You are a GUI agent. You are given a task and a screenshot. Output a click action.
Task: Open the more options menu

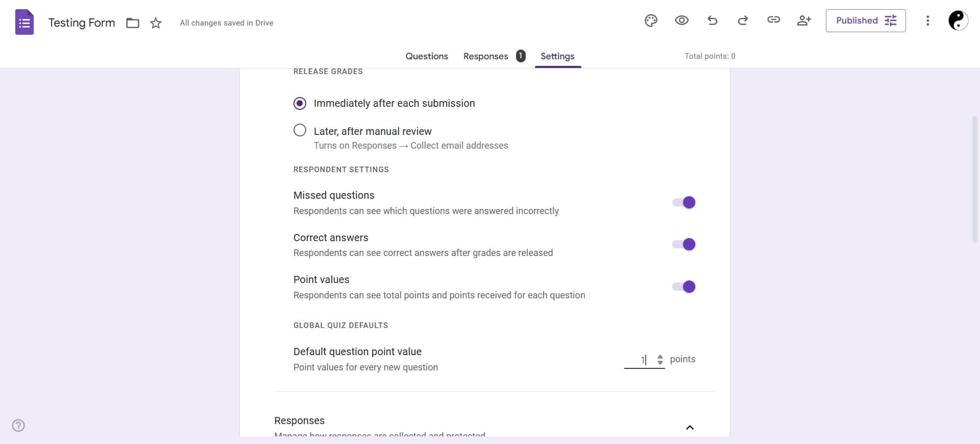click(927, 21)
